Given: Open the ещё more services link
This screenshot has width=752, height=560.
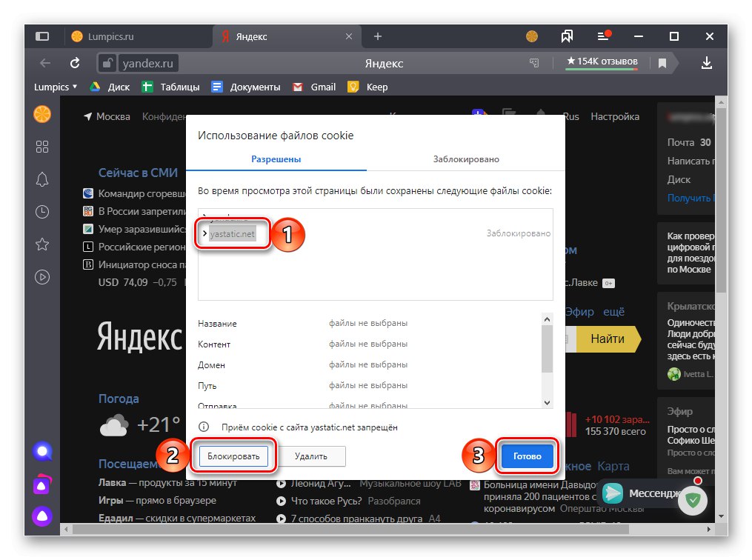Looking at the screenshot, I should pyautogui.click(x=614, y=312).
